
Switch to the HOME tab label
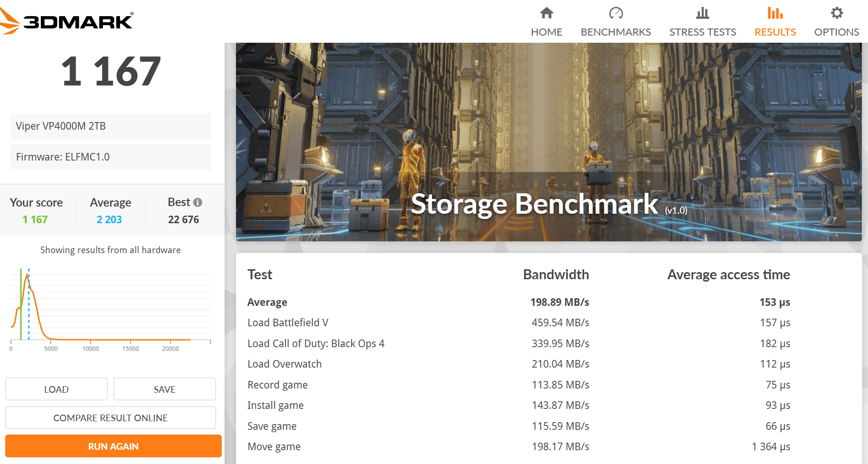(547, 32)
